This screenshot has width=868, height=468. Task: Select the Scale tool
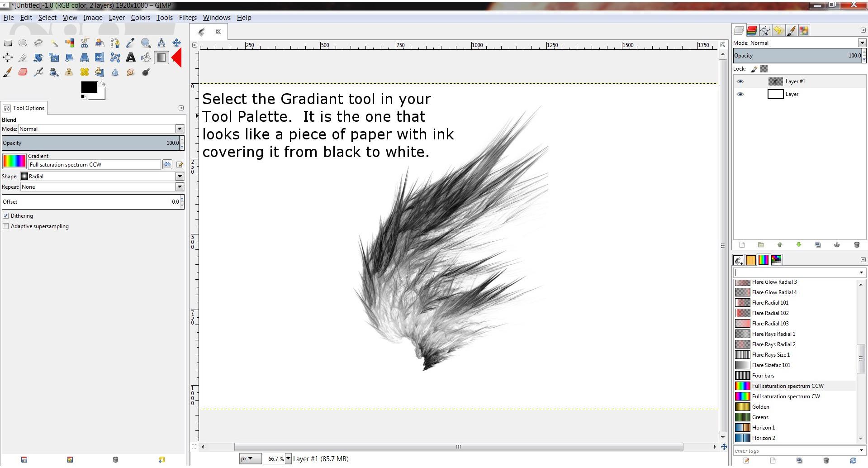pos(54,57)
